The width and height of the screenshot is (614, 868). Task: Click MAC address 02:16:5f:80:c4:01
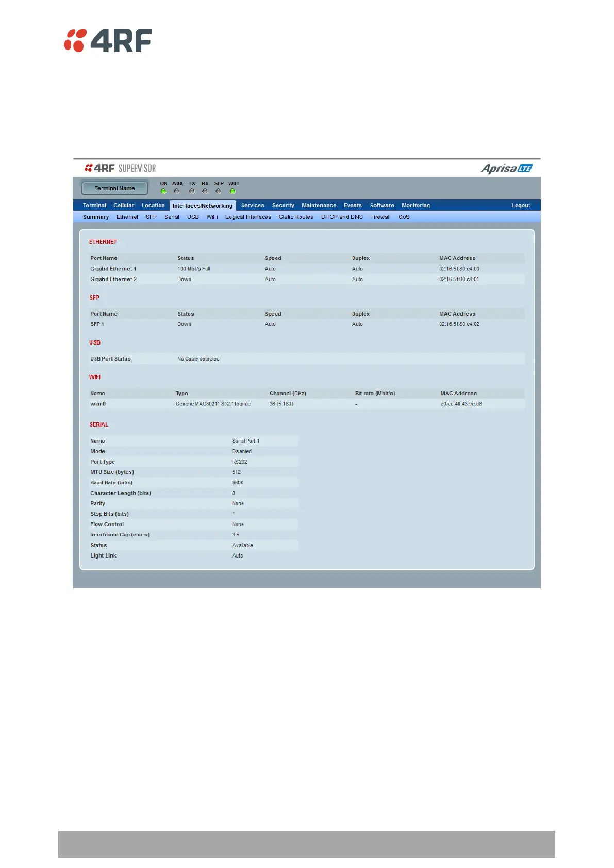point(459,279)
